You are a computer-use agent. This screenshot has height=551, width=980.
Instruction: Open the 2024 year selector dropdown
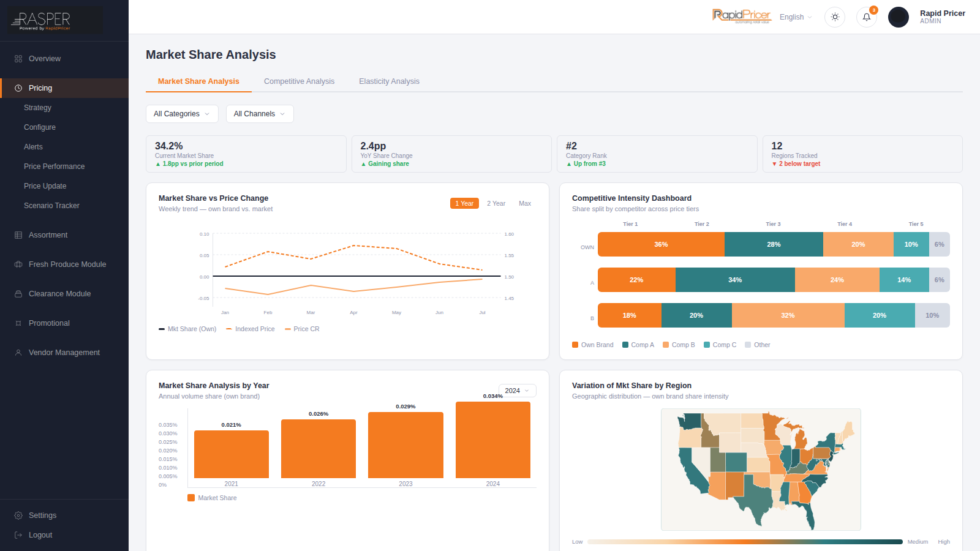[x=518, y=391]
